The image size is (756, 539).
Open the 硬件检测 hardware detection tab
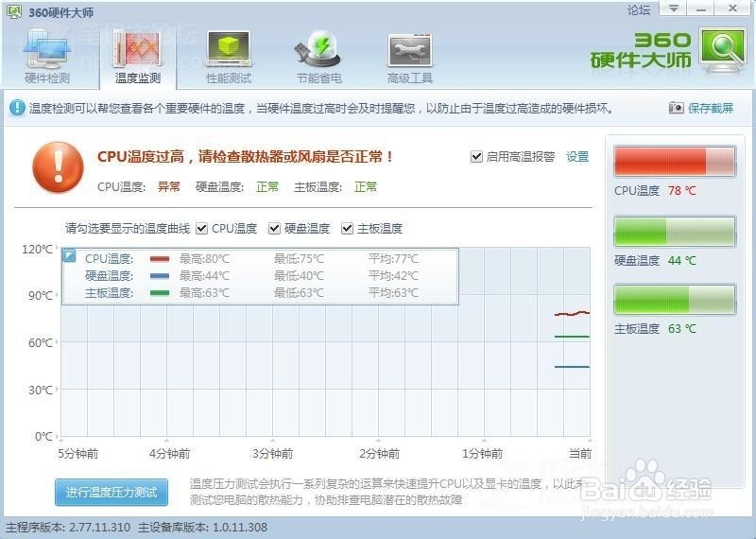point(46,57)
